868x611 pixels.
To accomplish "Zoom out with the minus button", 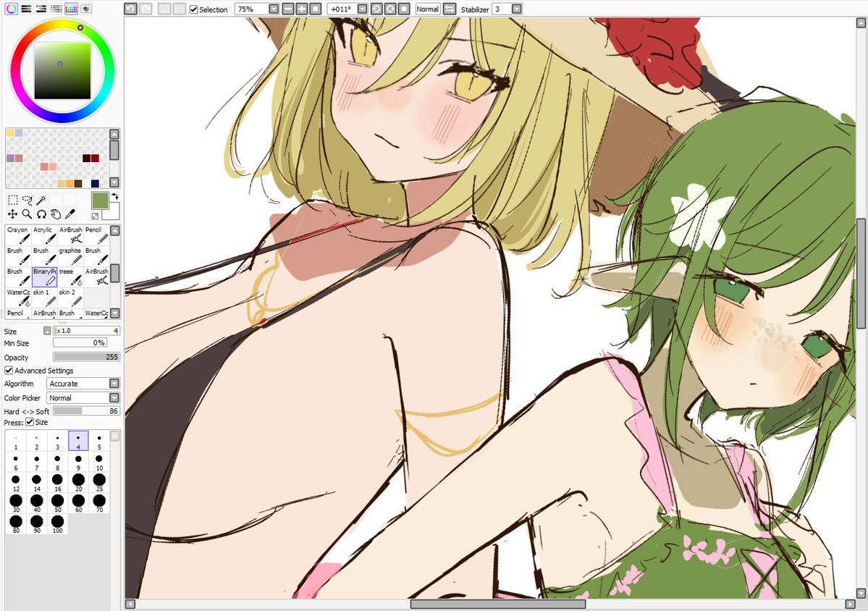I will coord(288,9).
